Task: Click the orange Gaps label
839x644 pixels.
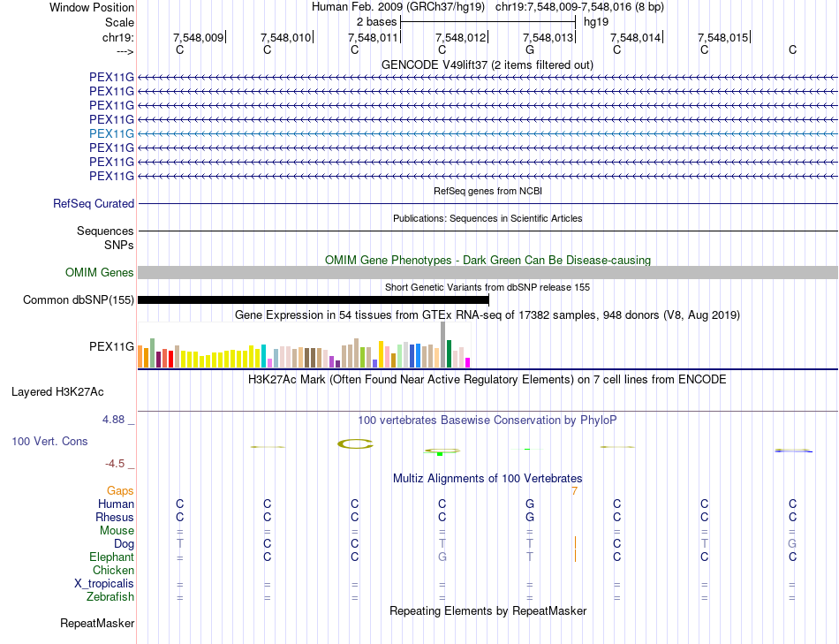Action: pyautogui.click(x=120, y=491)
